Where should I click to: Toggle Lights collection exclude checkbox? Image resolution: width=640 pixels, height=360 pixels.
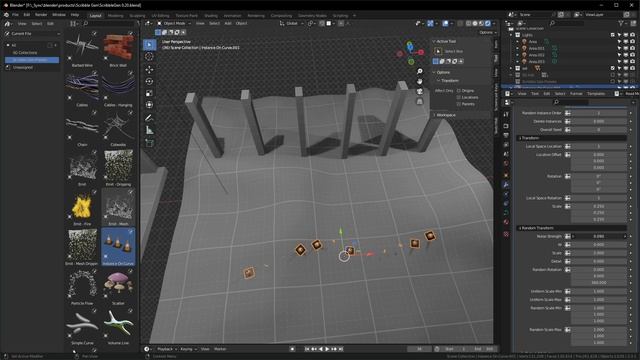click(613, 35)
